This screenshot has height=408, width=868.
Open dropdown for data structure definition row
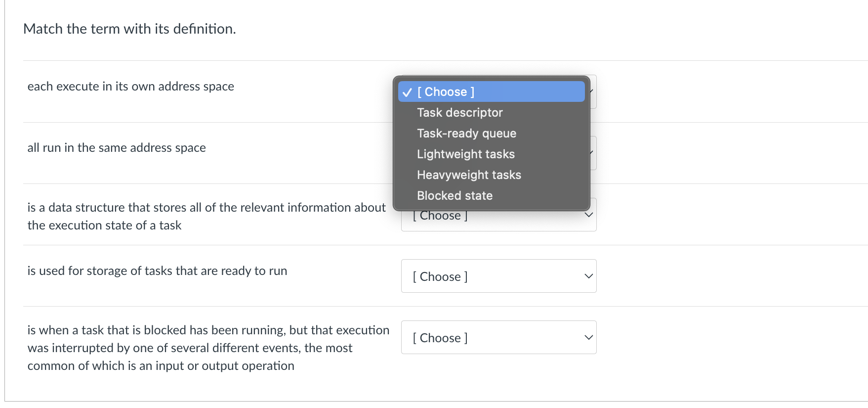498,221
